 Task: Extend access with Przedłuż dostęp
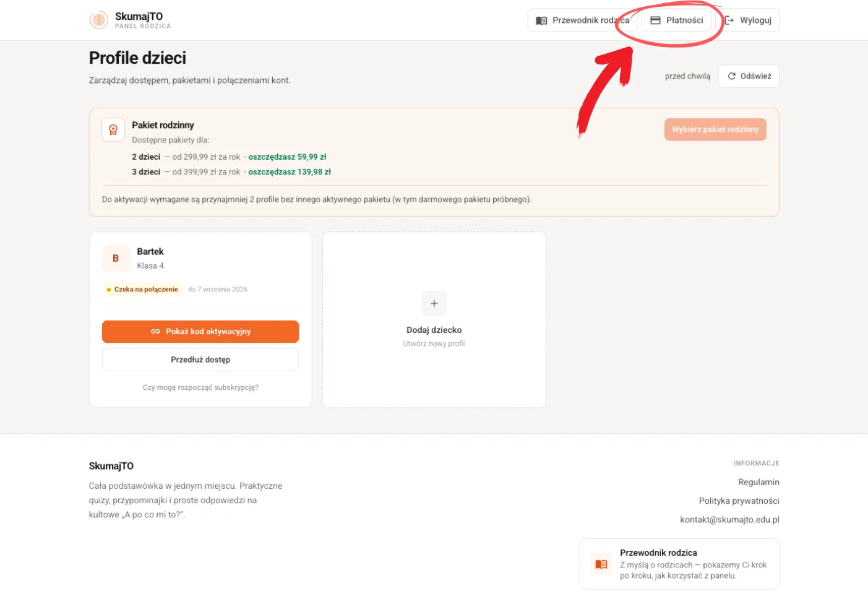[200, 360]
